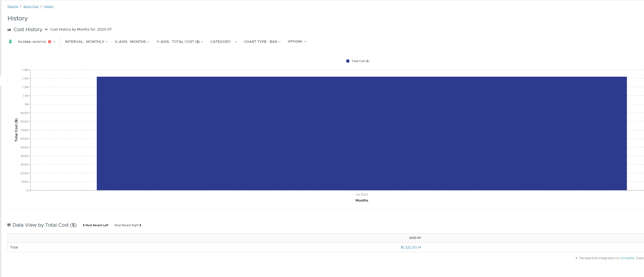This screenshot has height=277, width=644.
Task: Open the Category dropdown
Action: [x=223, y=42]
